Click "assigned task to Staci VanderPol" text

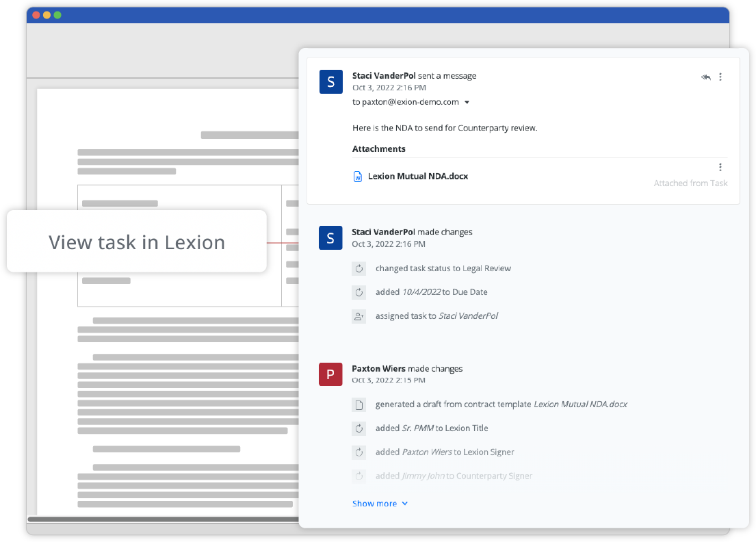pos(436,316)
